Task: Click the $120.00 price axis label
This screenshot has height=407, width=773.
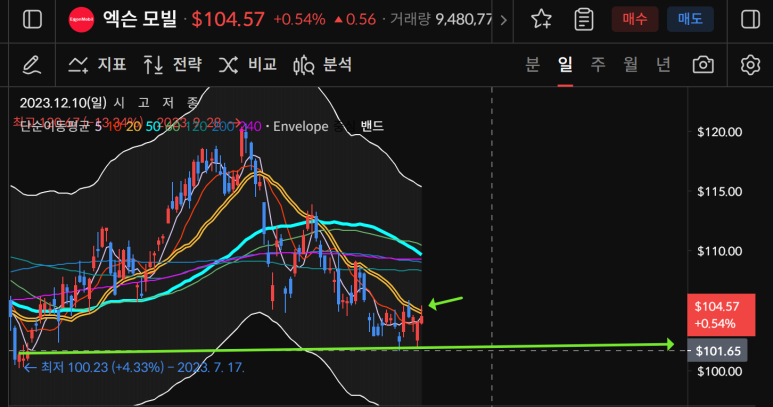Action: pyautogui.click(x=719, y=132)
